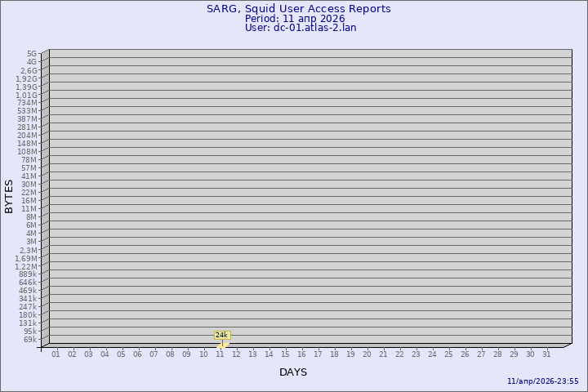Screen dimensions: 588x392
Task: Select day 11 on the x-axis
Action: coord(220,354)
